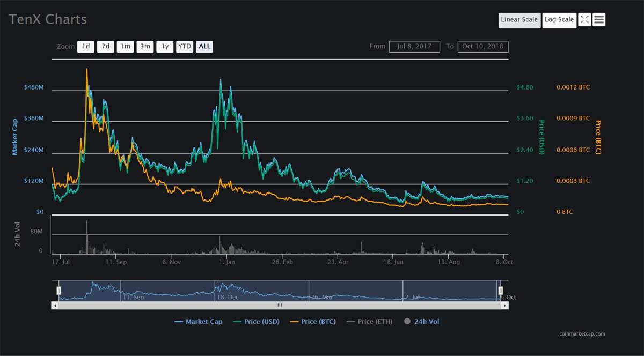Toggle fullscreen chart view icon

584,20
